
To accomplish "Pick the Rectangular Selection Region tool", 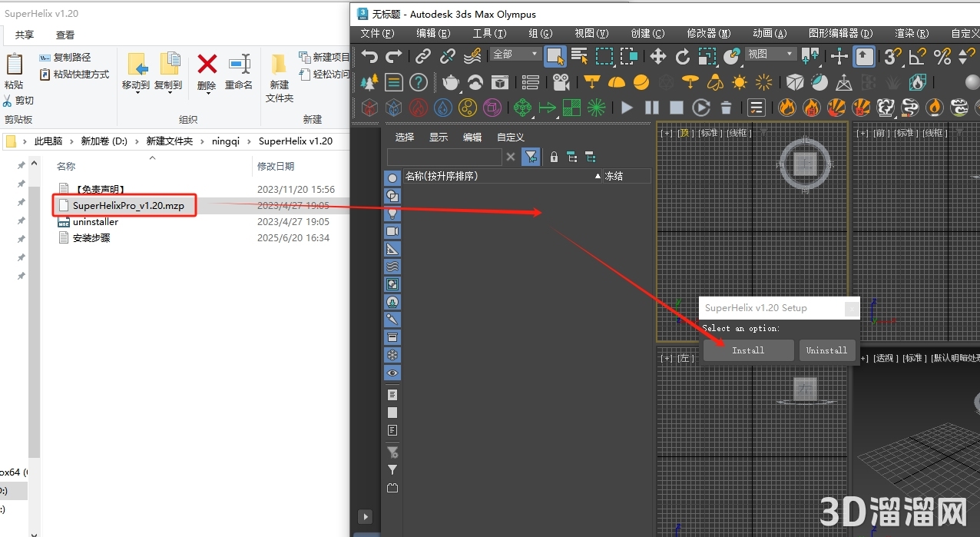I will point(604,56).
